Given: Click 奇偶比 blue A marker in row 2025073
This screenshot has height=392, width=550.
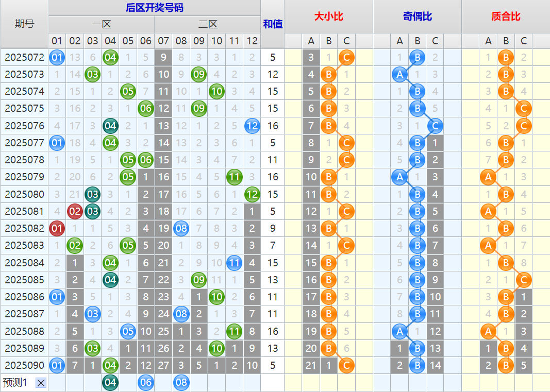Looking at the screenshot, I should pos(399,74).
